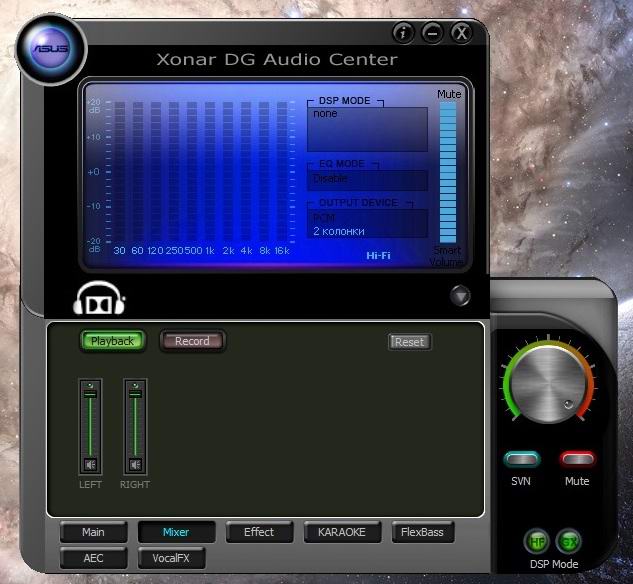Image resolution: width=633 pixels, height=584 pixels.
Task: Open the OUTPUT DEVICE display box
Action: 367,223
